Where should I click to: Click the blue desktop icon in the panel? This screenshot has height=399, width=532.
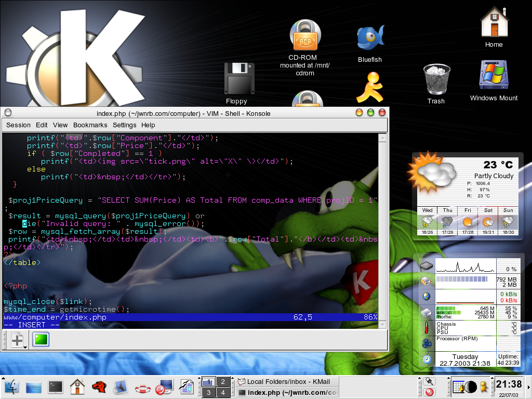tap(34, 387)
